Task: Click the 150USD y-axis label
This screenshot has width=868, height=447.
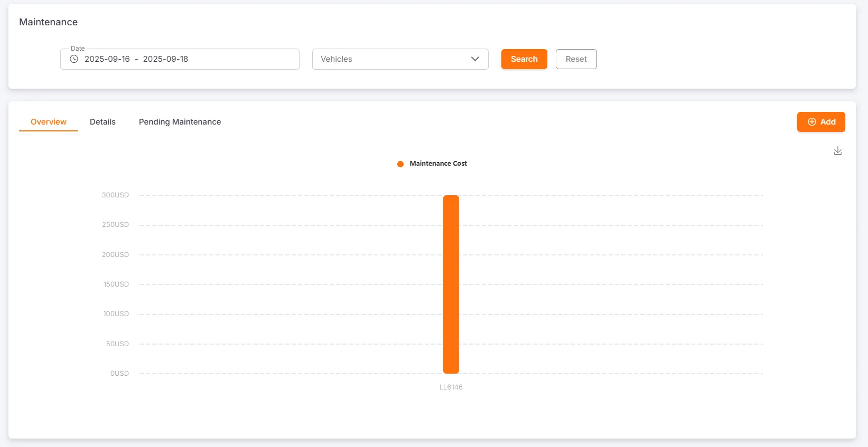Action: pyautogui.click(x=116, y=284)
